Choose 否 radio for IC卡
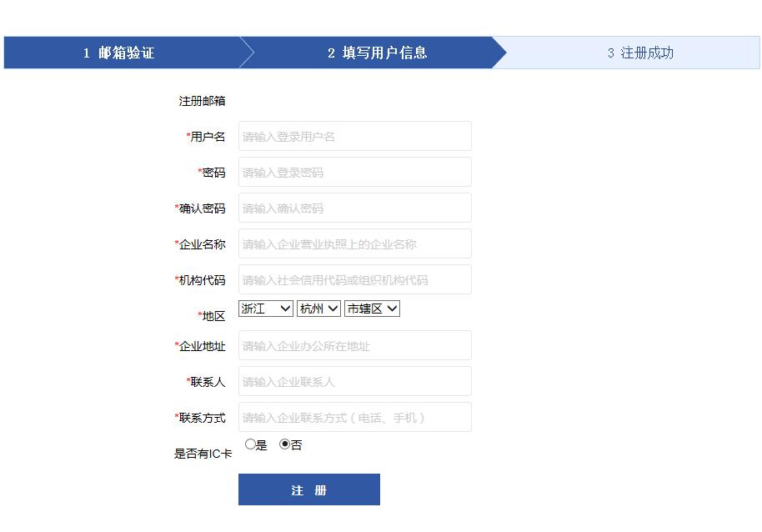762x532 pixels. pos(284,444)
